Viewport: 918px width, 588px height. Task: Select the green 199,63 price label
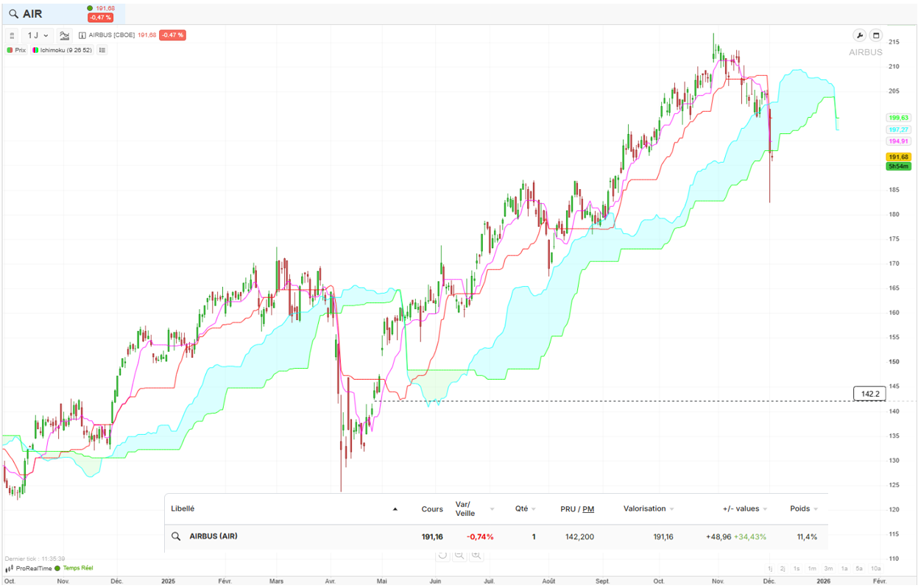899,118
